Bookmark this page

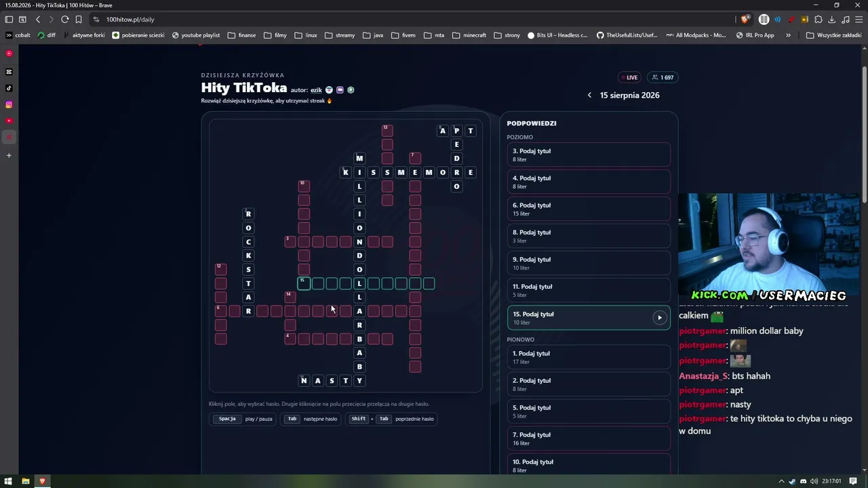[79, 20]
